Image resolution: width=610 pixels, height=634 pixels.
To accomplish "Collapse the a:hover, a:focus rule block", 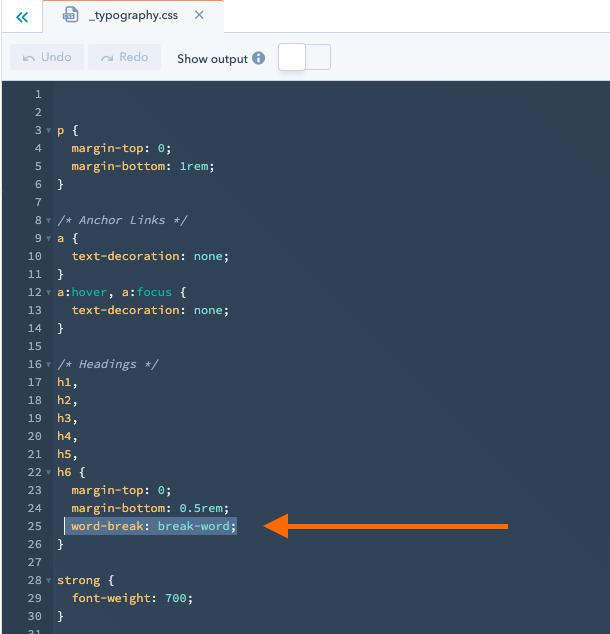I will click(48, 293).
